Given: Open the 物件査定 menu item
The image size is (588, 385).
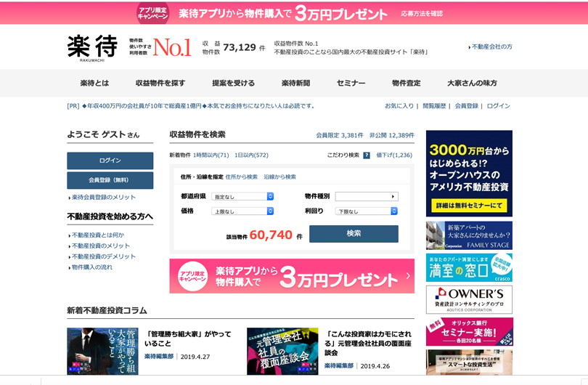Looking at the screenshot, I should (406, 84).
